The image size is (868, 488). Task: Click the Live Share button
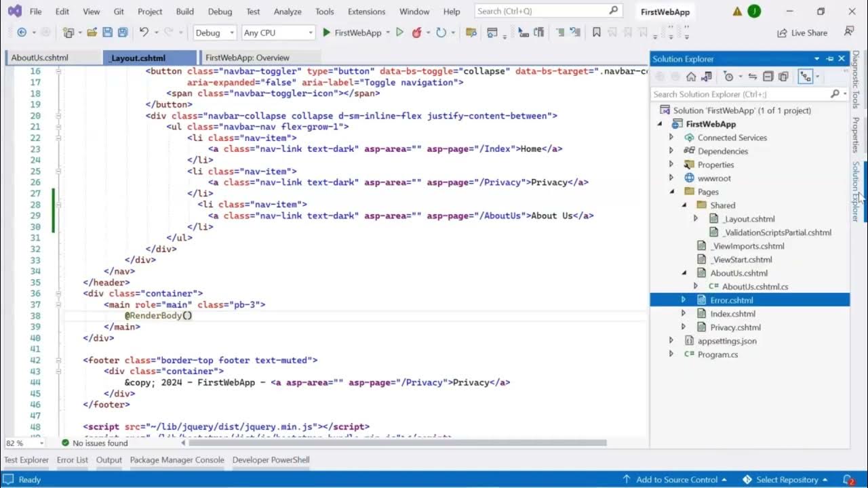tap(803, 33)
